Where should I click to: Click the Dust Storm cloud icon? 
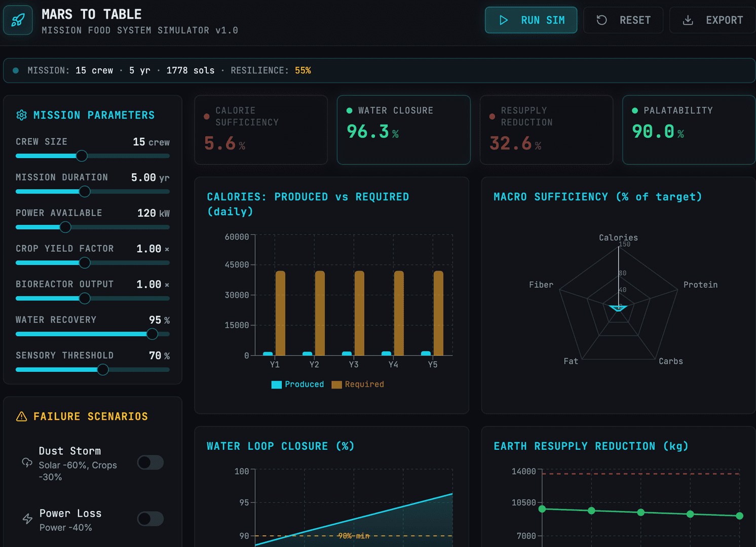point(27,462)
